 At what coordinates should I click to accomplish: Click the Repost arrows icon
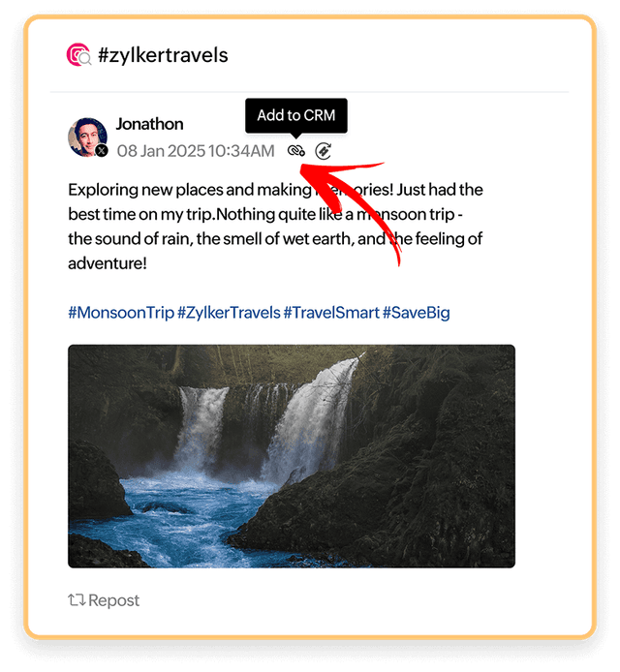coord(77,600)
